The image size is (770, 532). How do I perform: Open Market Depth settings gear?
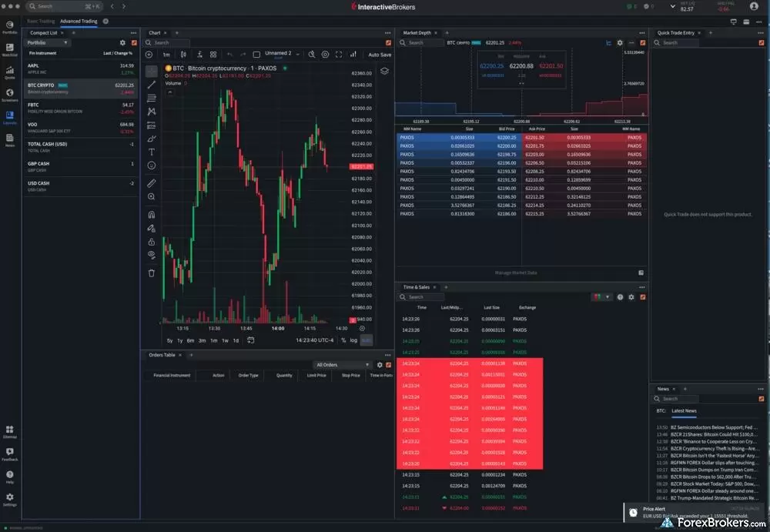pos(620,43)
